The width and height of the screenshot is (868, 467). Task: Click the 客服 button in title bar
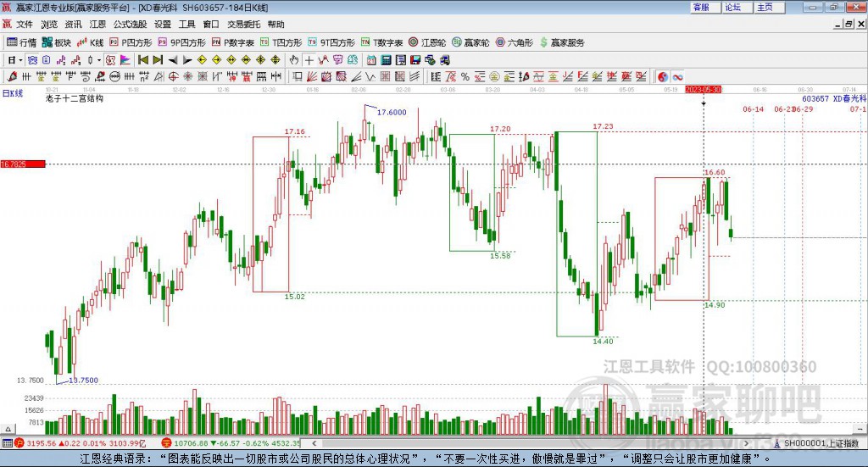click(x=705, y=7)
